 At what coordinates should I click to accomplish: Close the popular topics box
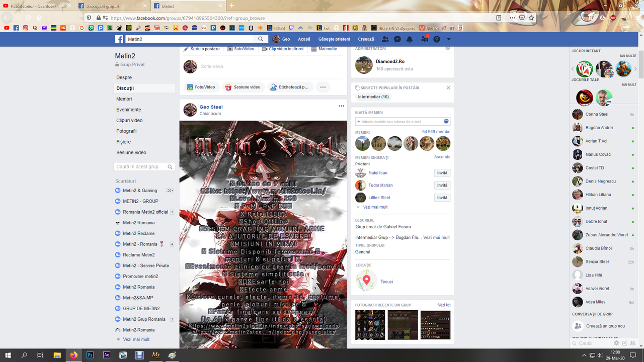[448, 88]
